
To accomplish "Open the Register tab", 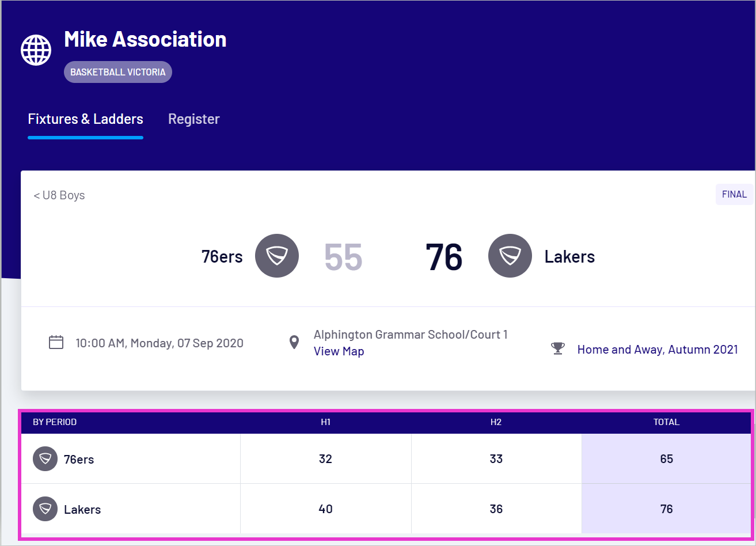I will 193,119.
